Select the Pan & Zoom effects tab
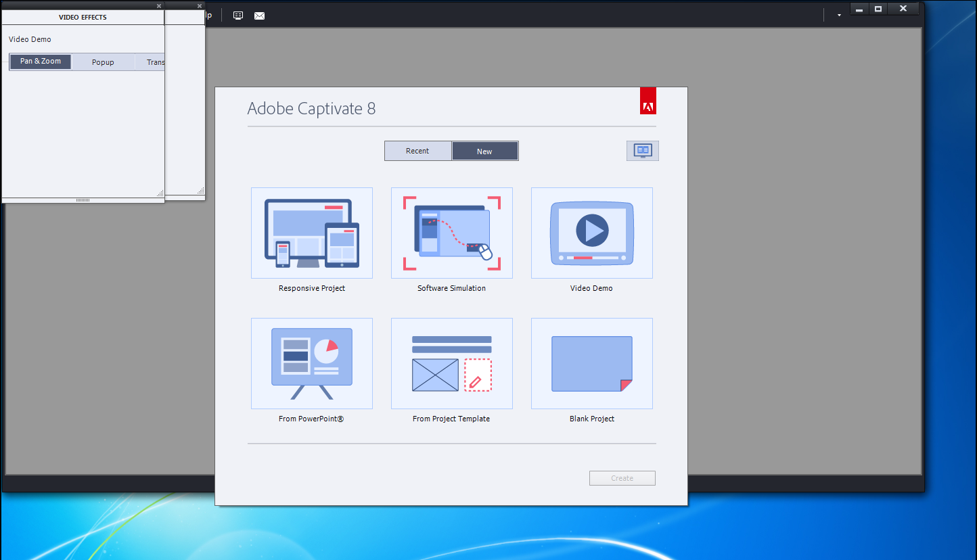The image size is (977, 560). (x=40, y=61)
